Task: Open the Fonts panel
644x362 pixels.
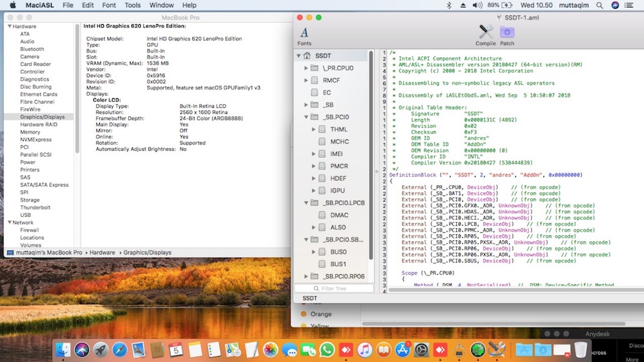Action: click(x=305, y=36)
